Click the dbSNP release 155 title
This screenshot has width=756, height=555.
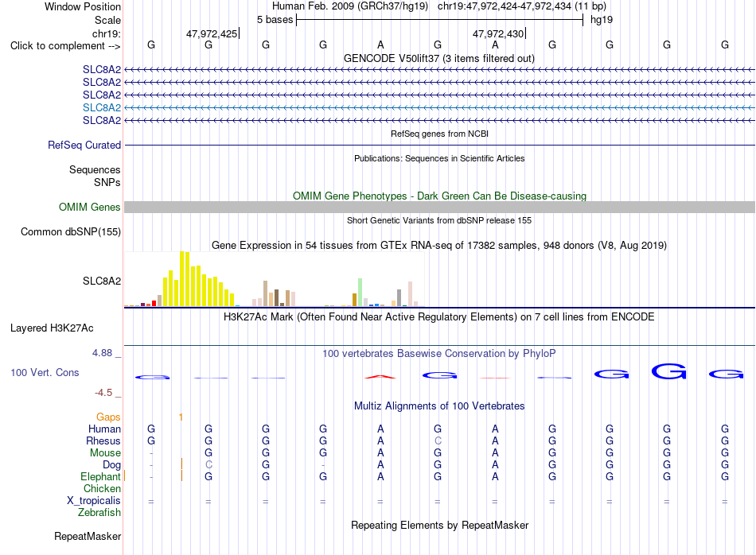pos(439,220)
